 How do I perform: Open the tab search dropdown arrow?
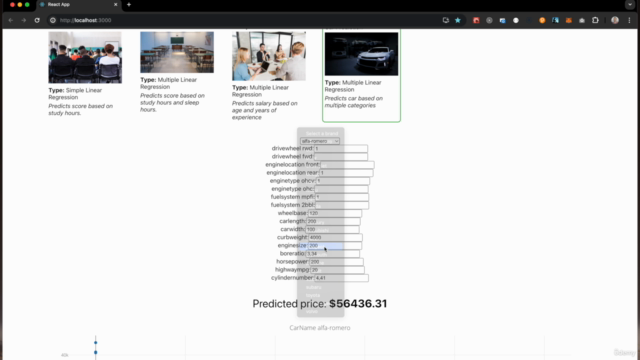(630, 4)
